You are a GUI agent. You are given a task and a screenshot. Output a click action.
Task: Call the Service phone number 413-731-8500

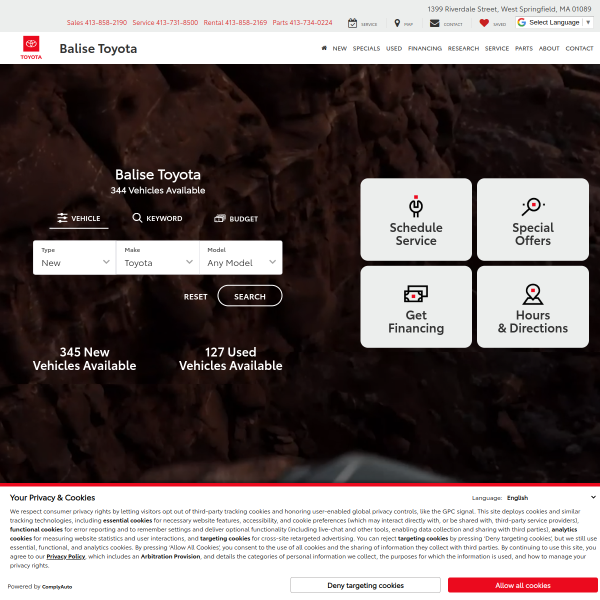[165, 23]
